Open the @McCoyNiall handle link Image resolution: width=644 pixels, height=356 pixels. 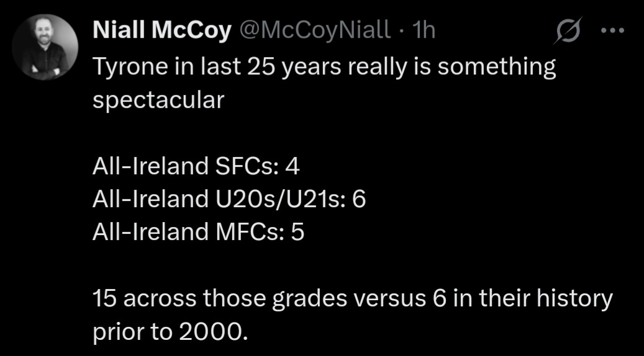click(315, 30)
